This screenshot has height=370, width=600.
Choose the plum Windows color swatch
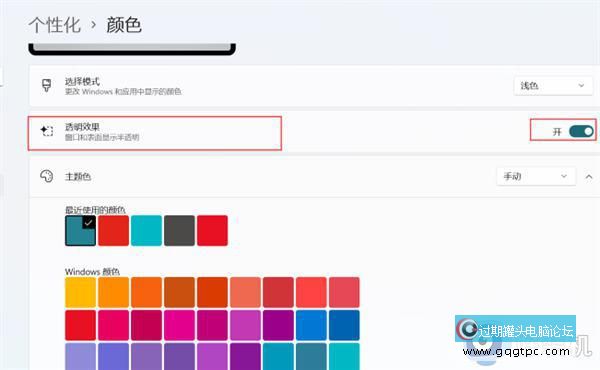[212, 325]
